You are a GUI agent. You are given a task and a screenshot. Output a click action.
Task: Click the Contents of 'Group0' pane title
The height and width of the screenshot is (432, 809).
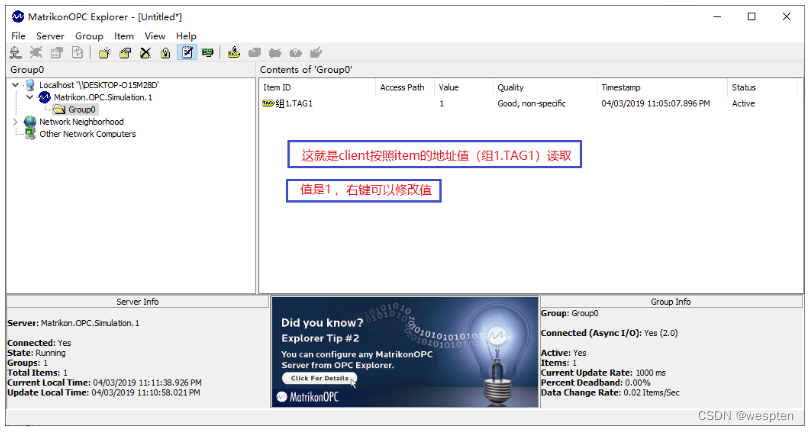(x=306, y=70)
